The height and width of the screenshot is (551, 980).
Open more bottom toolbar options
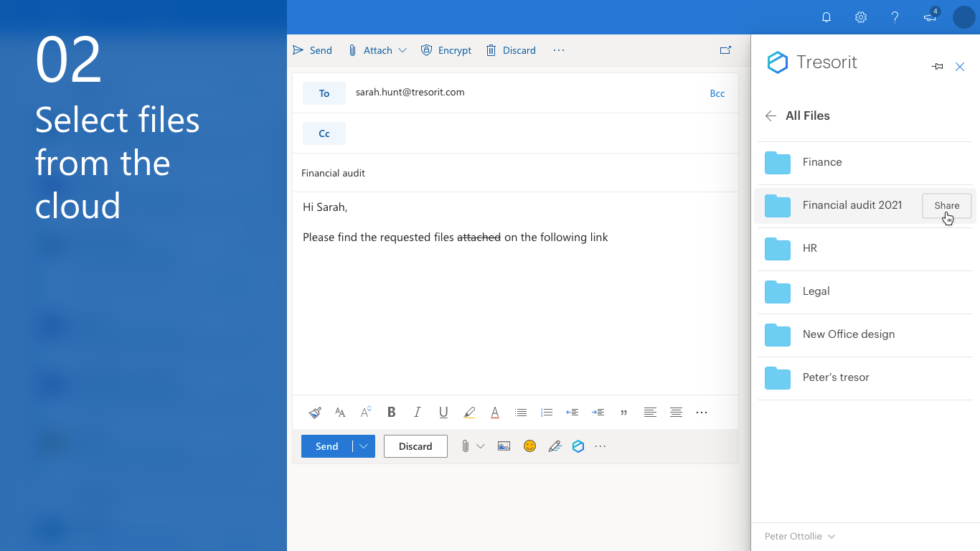click(x=600, y=446)
